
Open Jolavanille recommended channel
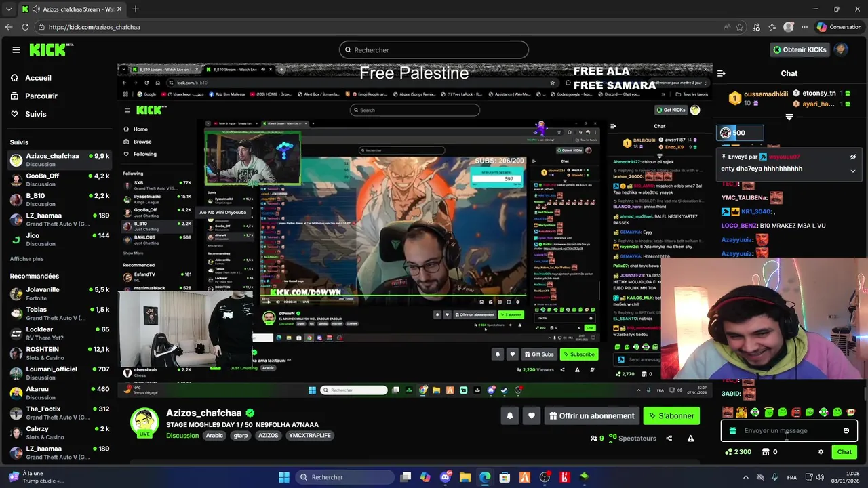59,293
